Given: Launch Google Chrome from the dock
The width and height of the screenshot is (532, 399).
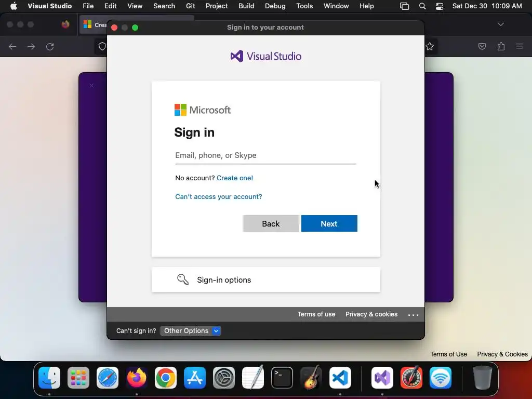Looking at the screenshot, I should point(166,378).
